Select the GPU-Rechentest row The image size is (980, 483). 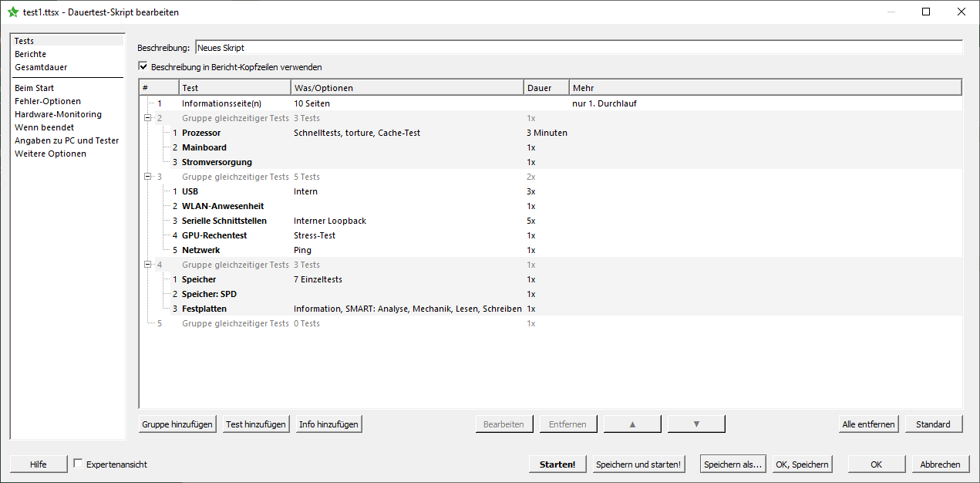(x=214, y=235)
